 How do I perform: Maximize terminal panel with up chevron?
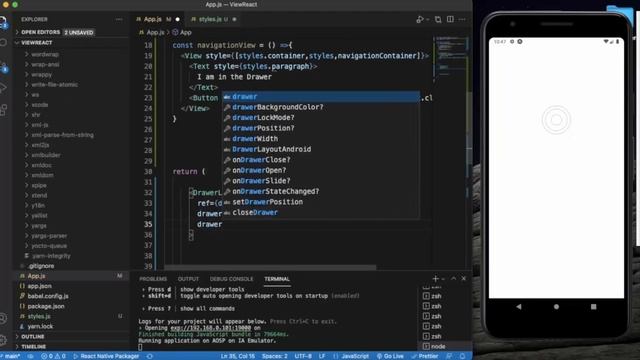point(453,278)
